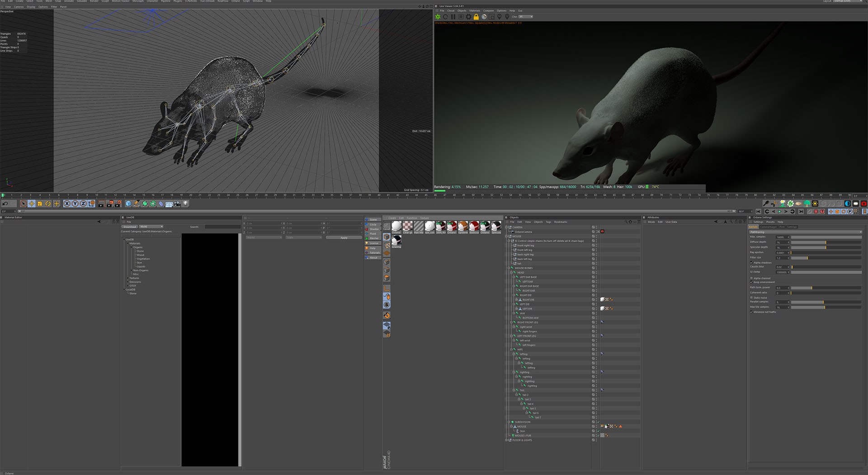Toggle the Y axis lock icon
This screenshot has width=868, height=475.
[75, 204]
